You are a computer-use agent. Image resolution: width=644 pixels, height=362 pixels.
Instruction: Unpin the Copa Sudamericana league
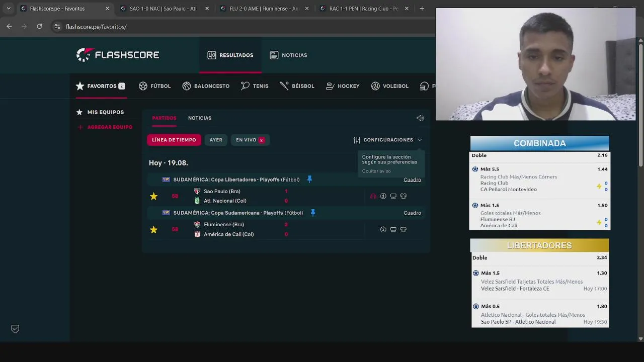313,213
